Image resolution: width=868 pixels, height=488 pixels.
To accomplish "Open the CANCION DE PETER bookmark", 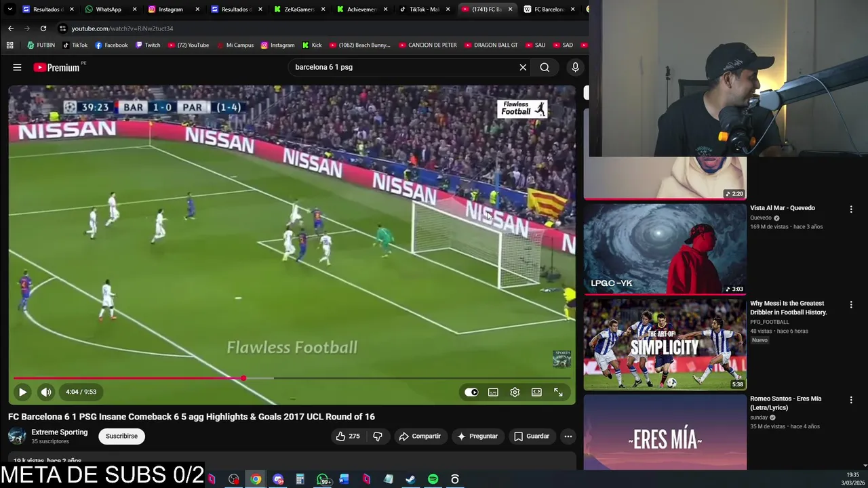I will click(x=427, y=45).
